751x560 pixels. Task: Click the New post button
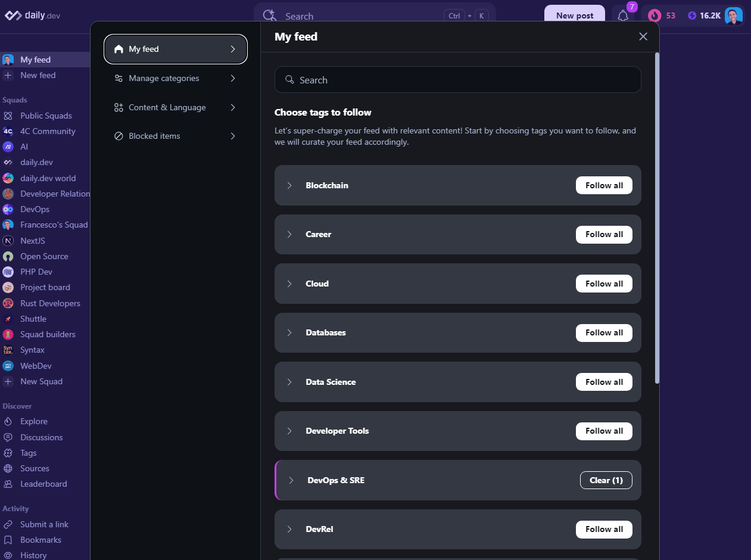click(x=575, y=15)
